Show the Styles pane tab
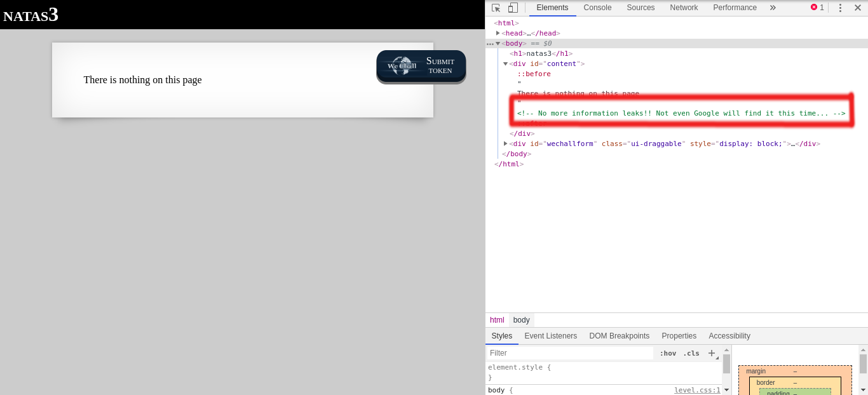The image size is (868, 395). (502, 336)
